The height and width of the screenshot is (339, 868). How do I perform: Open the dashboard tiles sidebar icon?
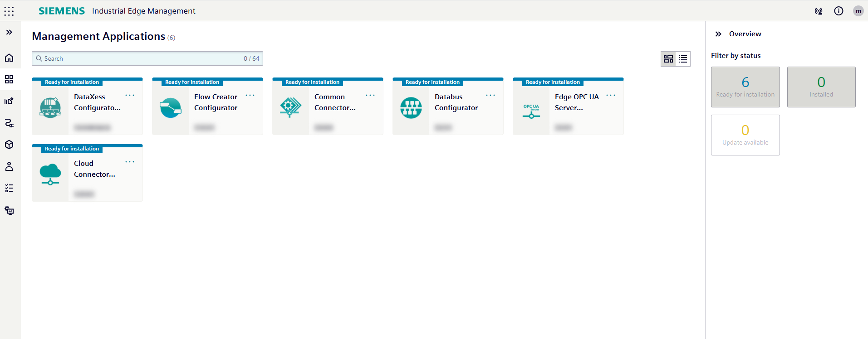point(9,79)
